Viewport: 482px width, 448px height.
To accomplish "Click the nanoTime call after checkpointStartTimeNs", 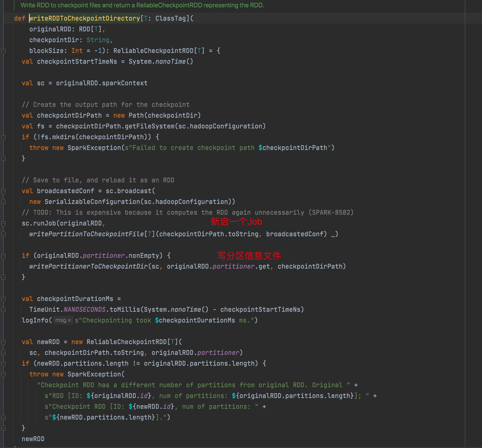I will point(170,62).
